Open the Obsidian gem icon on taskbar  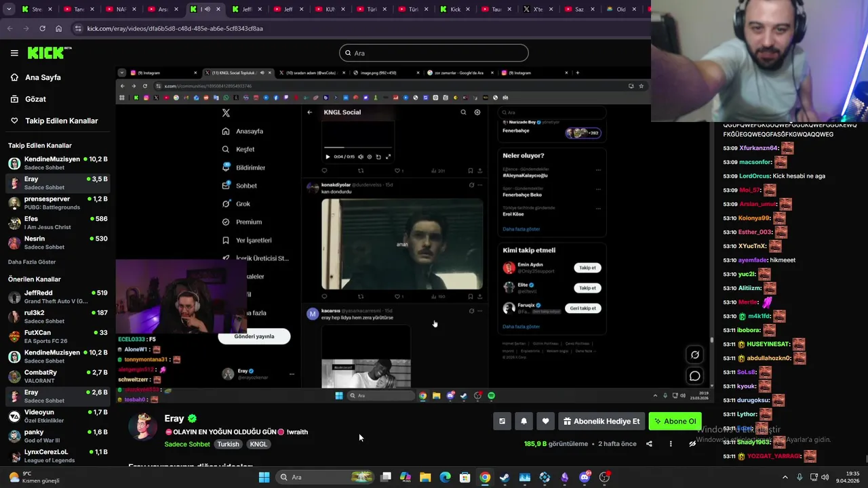pos(564,477)
